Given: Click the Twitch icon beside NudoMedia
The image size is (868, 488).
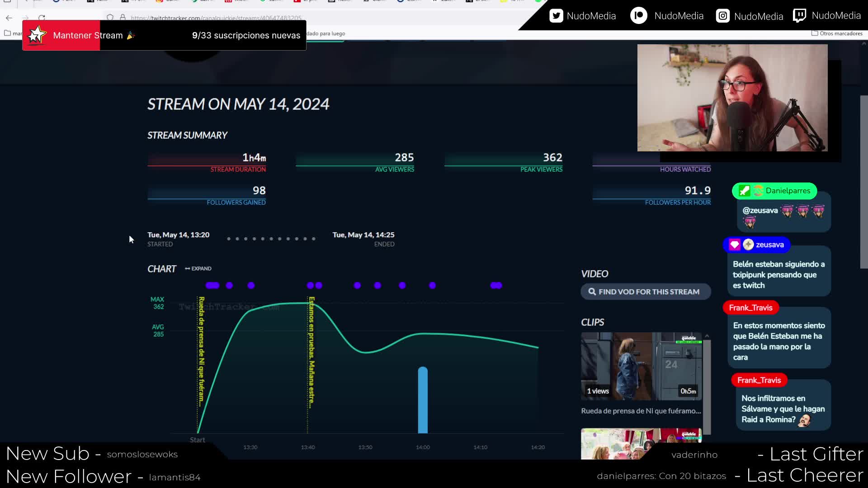Looking at the screenshot, I should click(799, 16).
